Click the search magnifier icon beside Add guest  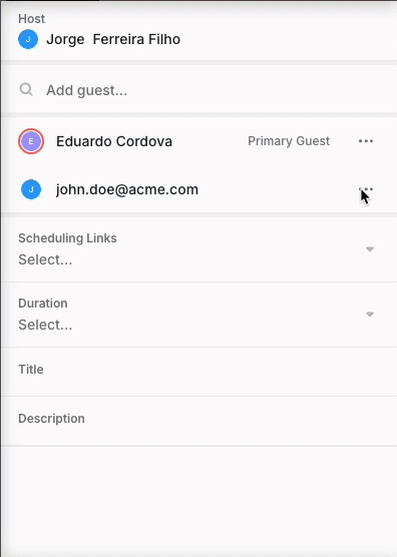[x=26, y=90]
